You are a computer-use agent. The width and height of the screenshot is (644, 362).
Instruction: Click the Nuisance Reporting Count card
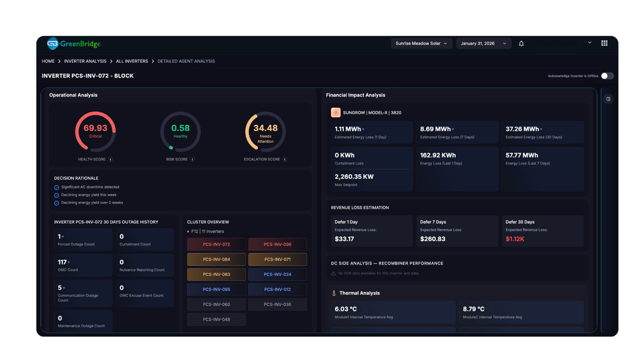(145, 265)
